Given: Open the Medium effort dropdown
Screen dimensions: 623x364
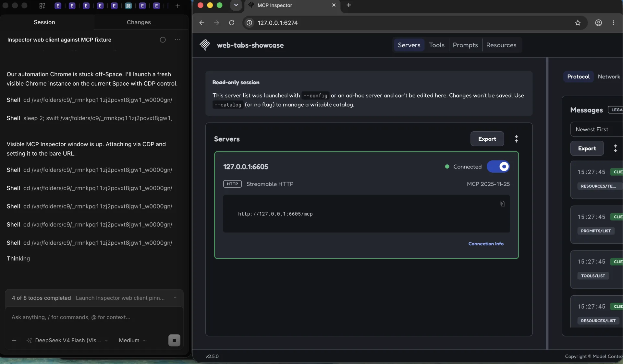Looking at the screenshot, I should pyautogui.click(x=132, y=340).
